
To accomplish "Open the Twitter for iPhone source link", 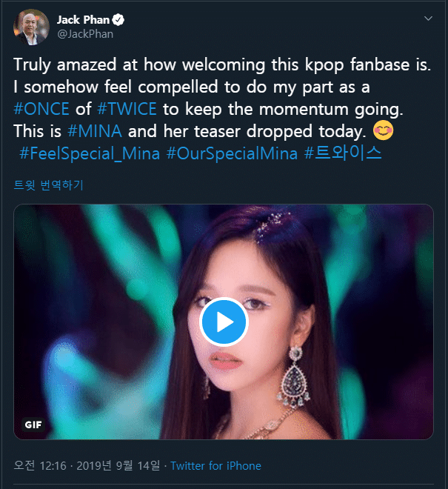I will click(x=215, y=466).
